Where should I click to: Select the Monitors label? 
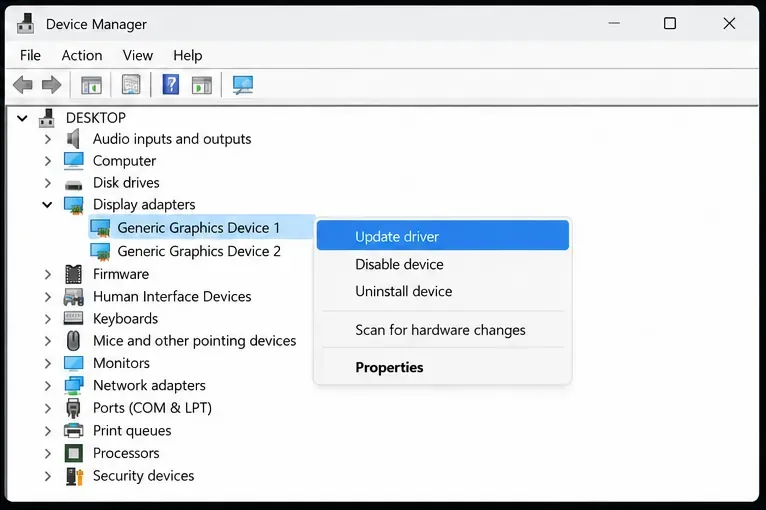click(121, 363)
